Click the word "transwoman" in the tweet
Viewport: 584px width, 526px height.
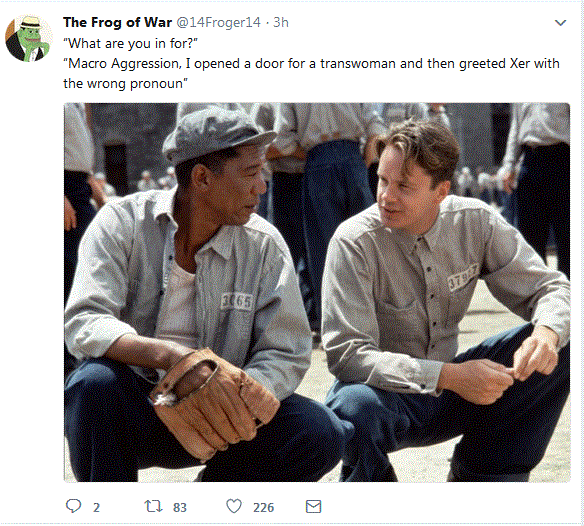coord(358,63)
